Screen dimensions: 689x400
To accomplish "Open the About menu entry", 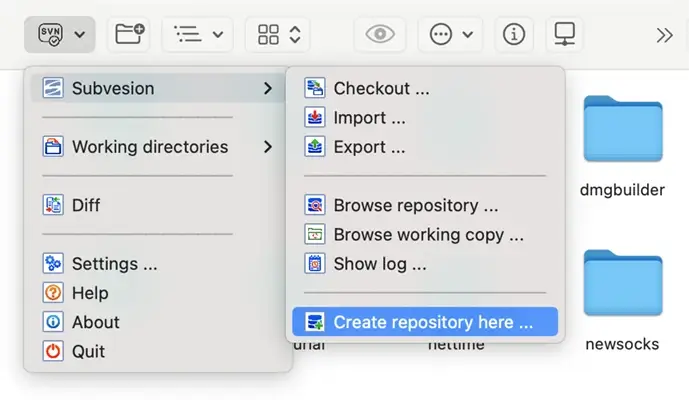I will [158, 322].
